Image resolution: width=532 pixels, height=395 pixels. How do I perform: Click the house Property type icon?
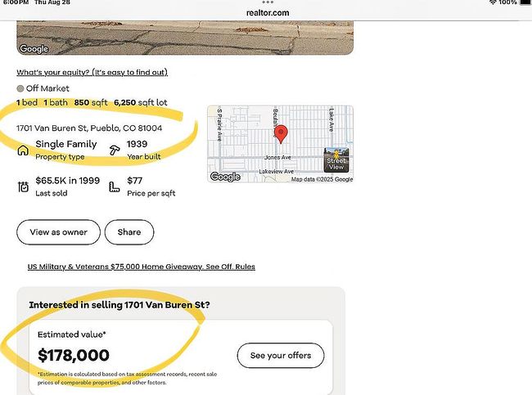[23, 150]
